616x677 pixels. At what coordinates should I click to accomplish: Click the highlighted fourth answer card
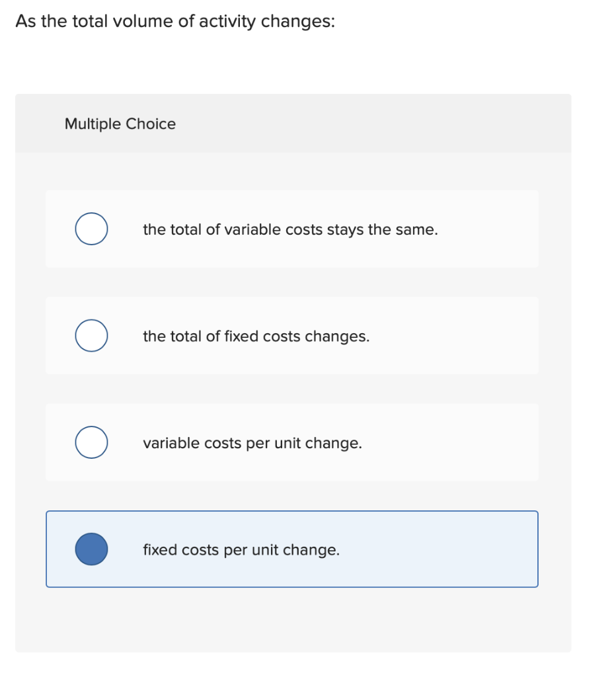291,549
